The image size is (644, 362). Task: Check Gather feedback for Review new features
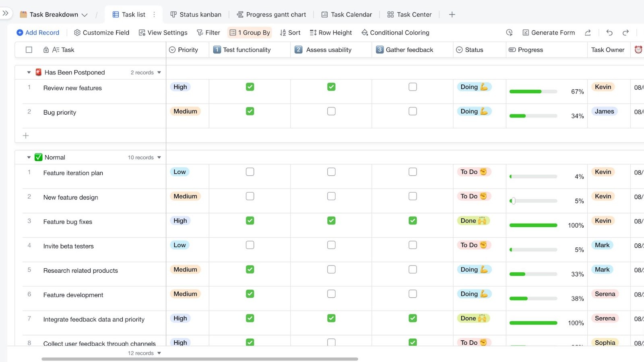(412, 86)
